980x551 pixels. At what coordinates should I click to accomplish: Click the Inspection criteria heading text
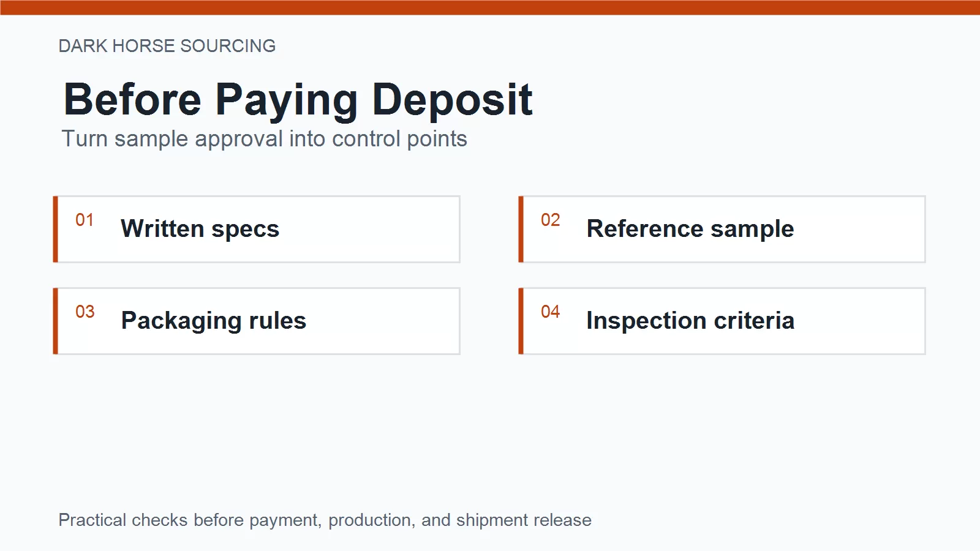point(690,321)
